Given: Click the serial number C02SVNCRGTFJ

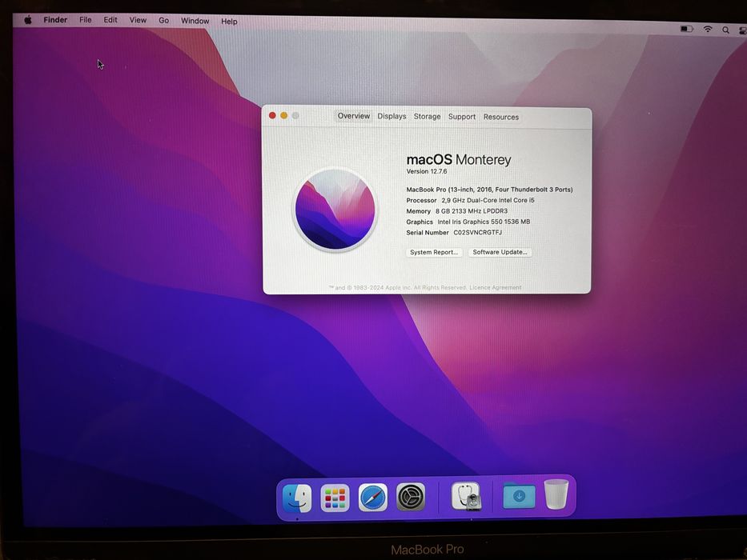Looking at the screenshot, I should pos(477,232).
